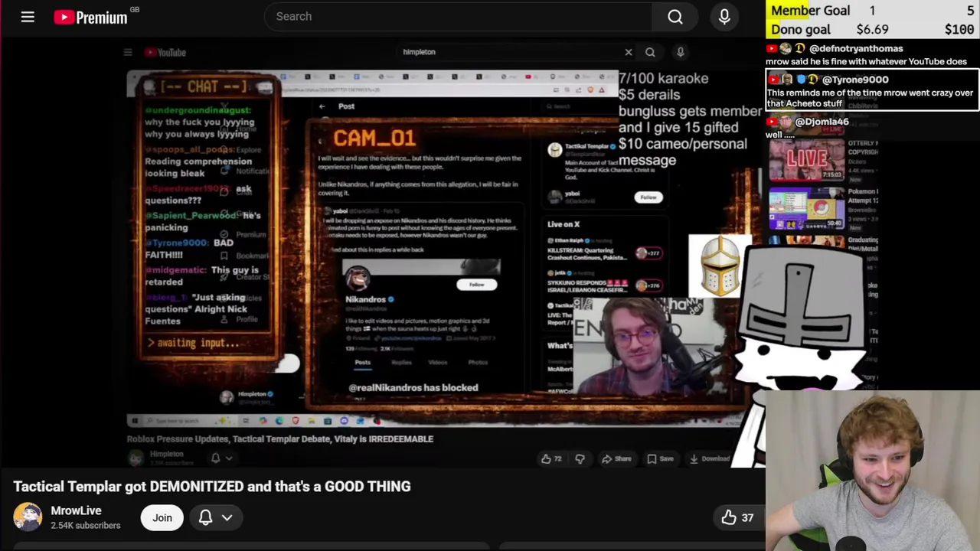The height and width of the screenshot is (551, 980).
Task: Open the LIVE sidebar video thumbnail
Action: pos(806,160)
